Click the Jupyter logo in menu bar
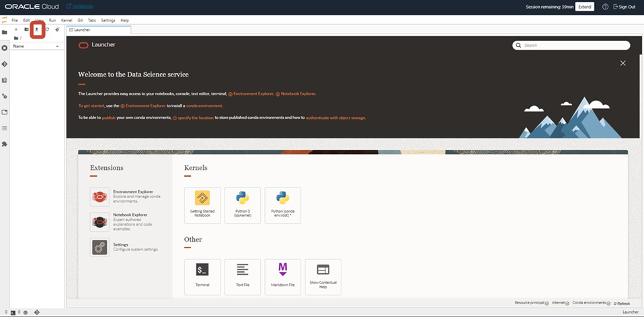Screen dimensions: 644x317 point(5,19)
